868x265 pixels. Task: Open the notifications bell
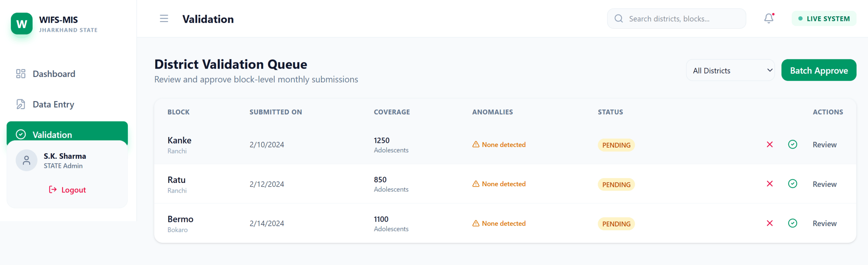(769, 18)
